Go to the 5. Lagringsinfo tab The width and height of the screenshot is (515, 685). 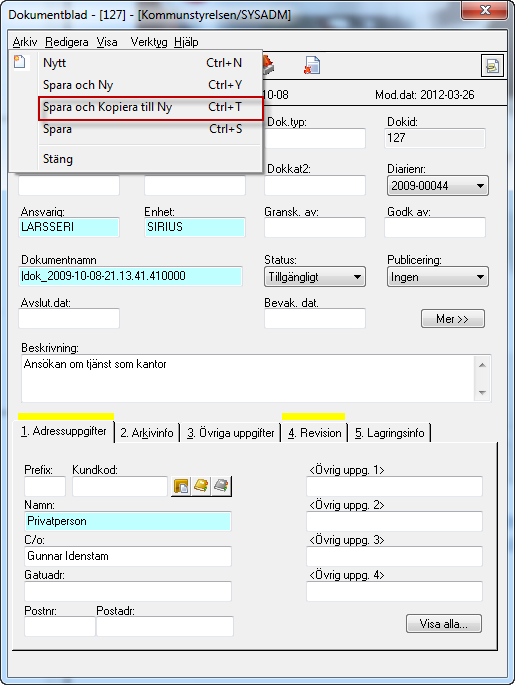(x=389, y=433)
